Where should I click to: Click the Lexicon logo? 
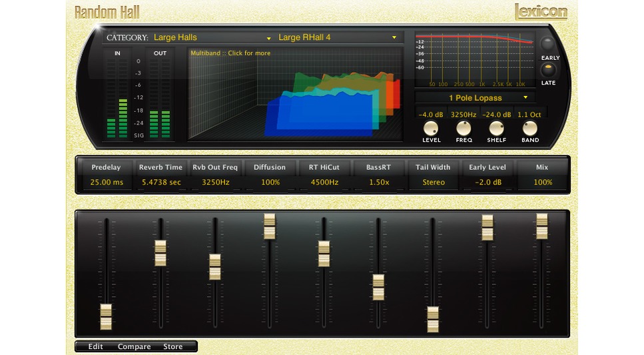(x=541, y=11)
